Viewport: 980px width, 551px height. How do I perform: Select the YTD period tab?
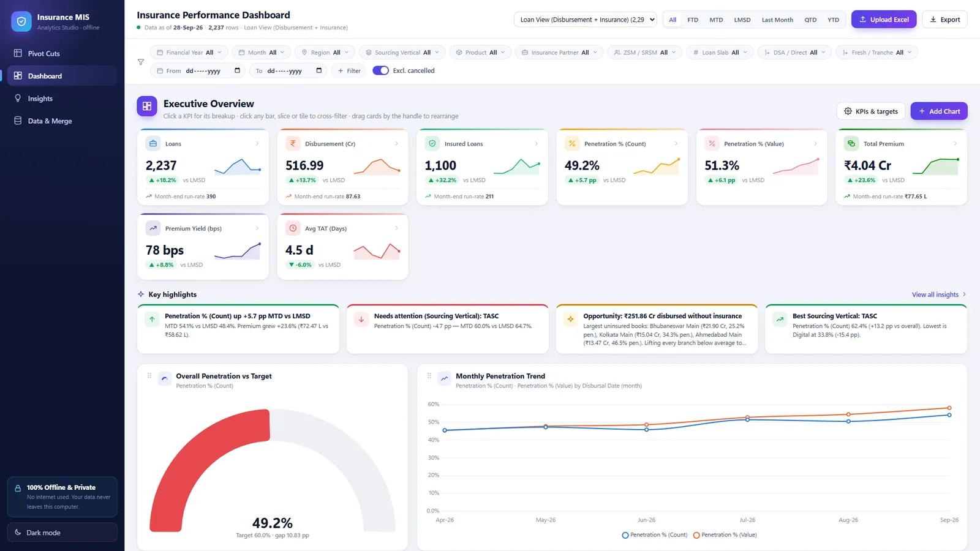pos(833,20)
